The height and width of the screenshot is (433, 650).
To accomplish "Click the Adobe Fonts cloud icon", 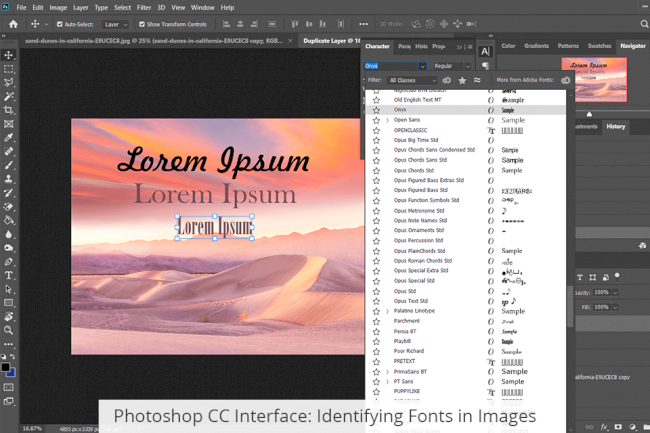I will coord(566,80).
